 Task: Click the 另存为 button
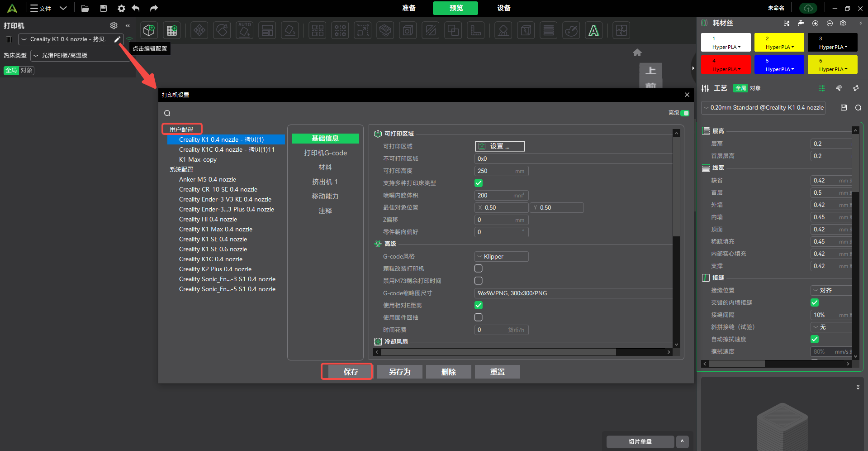pos(400,372)
